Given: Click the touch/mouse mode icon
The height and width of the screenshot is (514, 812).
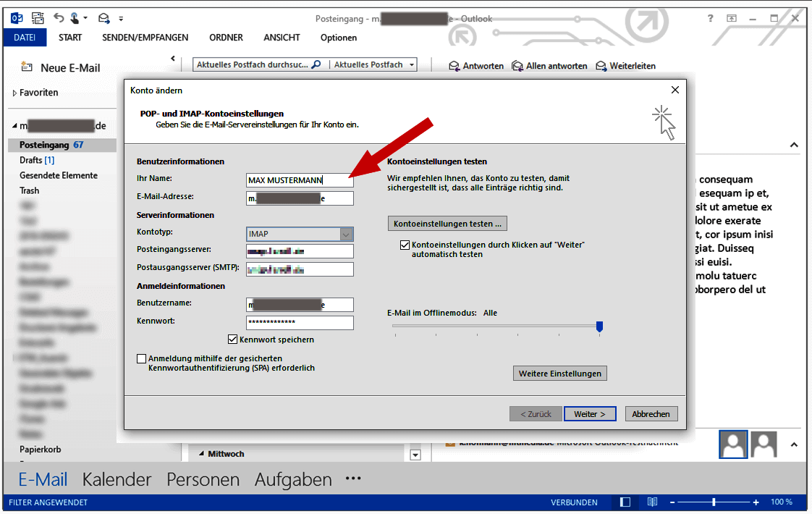Looking at the screenshot, I should point(75,18).
